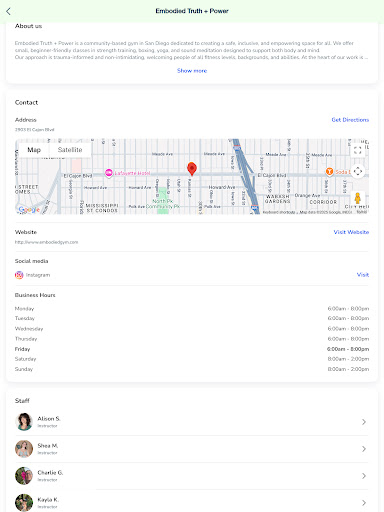Click the orange Soda restaurant map marker
Image resolution: width=384 pixels, height=512 pixels.
(329, 171)
